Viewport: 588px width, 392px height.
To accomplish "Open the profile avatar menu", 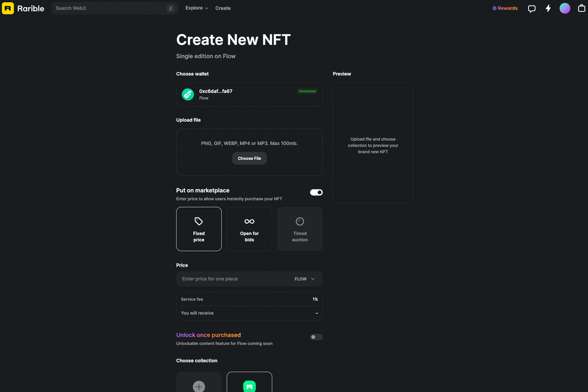I will click(x=565, y=8).
